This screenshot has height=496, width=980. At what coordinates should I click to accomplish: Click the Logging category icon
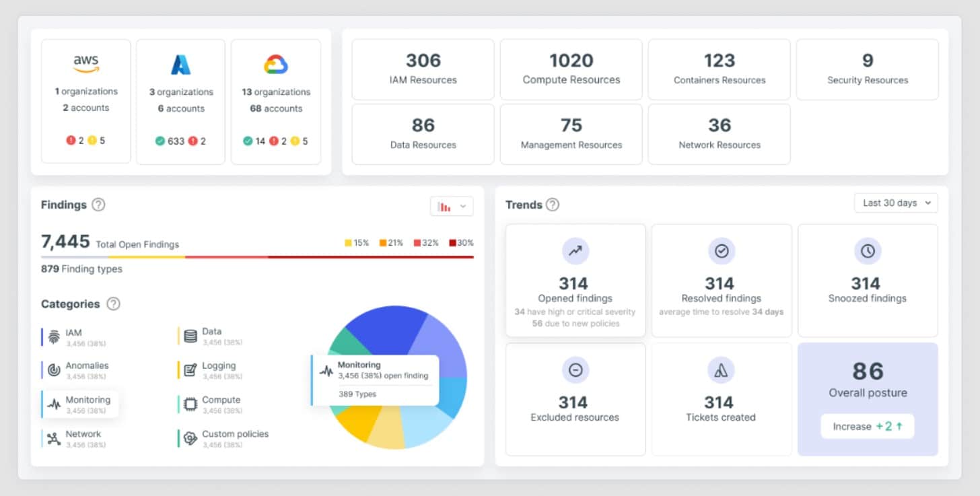pos(190,370)
